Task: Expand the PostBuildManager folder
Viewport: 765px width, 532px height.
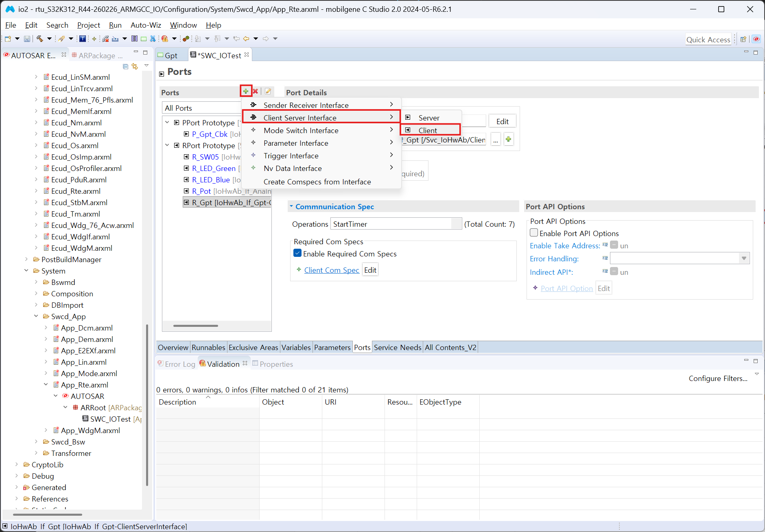Action: tap(26, 259)
